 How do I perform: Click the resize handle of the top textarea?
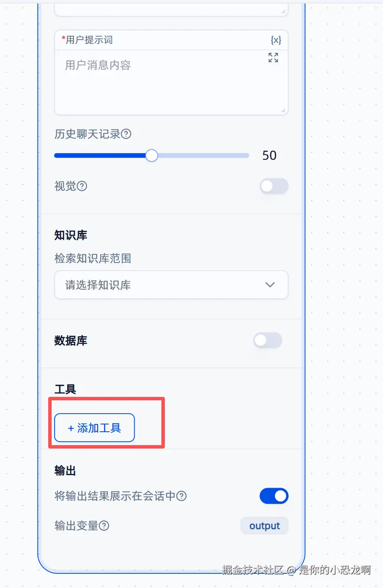283,12
